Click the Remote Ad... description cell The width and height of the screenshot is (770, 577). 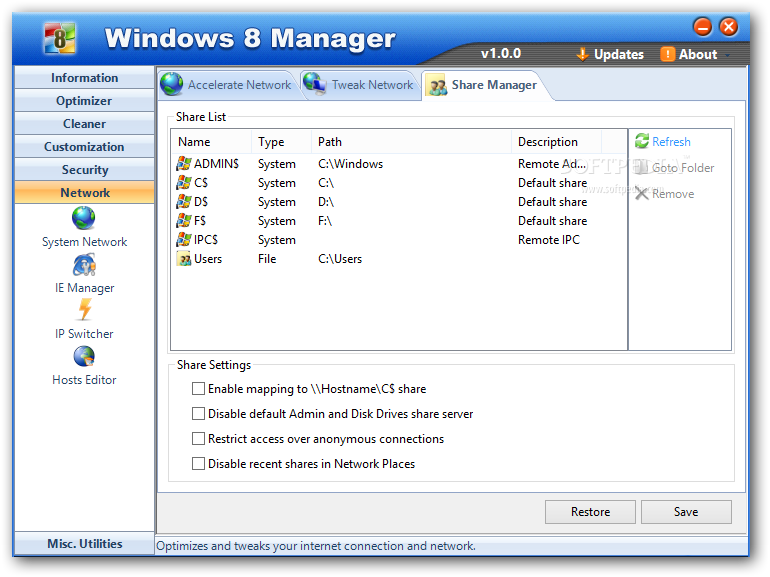coord(552,164)
